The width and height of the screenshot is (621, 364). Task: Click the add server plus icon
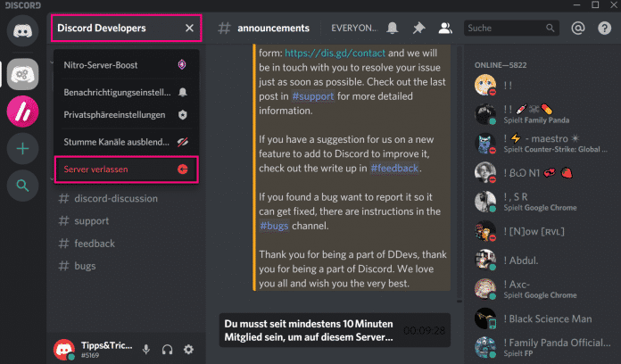point(23,149)
